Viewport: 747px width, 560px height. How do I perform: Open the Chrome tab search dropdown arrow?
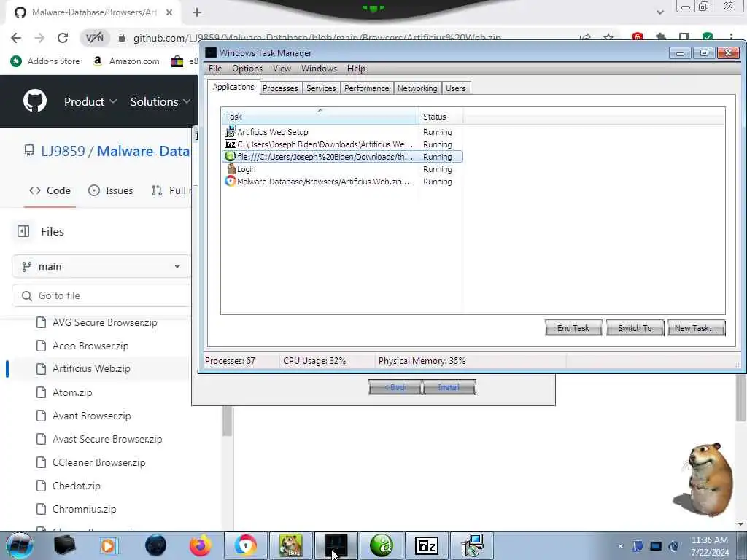point(659,12)
